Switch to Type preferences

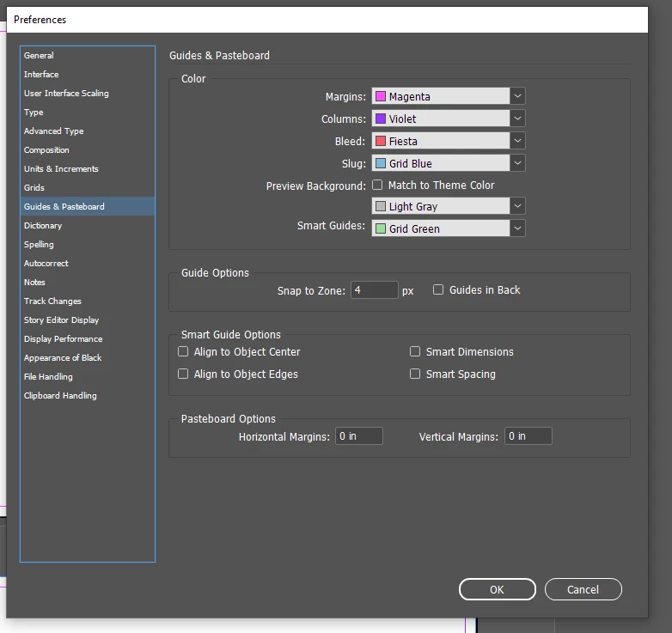click(x=88, y=113)
